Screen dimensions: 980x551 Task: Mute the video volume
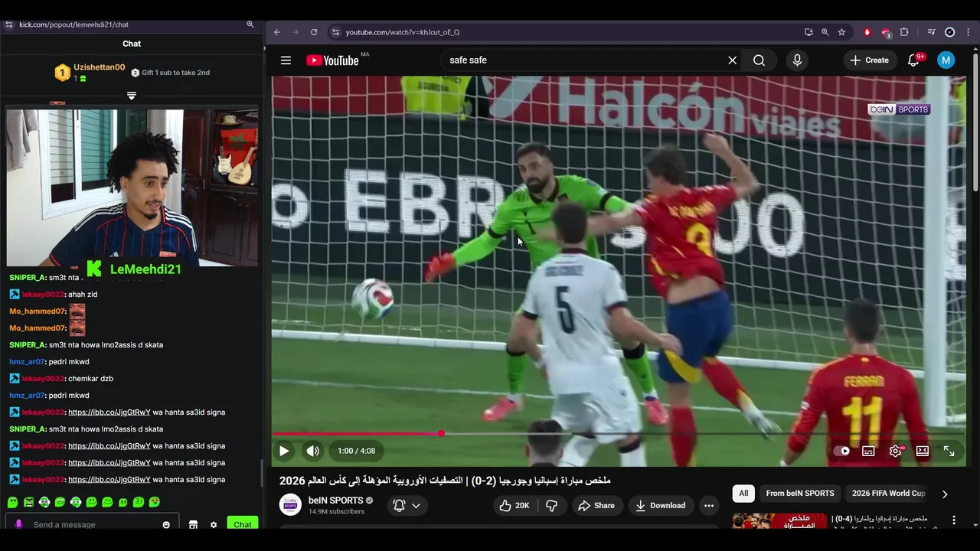click(312, 451)
